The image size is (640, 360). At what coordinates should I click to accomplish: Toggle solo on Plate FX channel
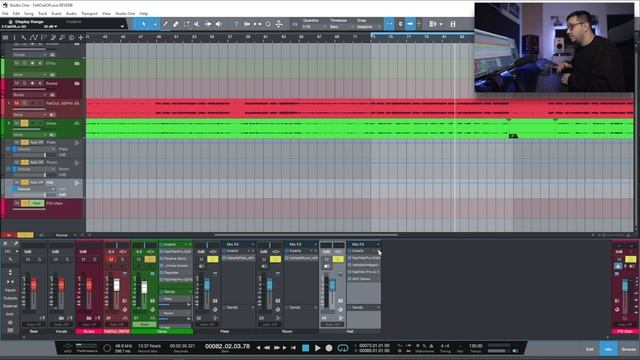point(213,259)
